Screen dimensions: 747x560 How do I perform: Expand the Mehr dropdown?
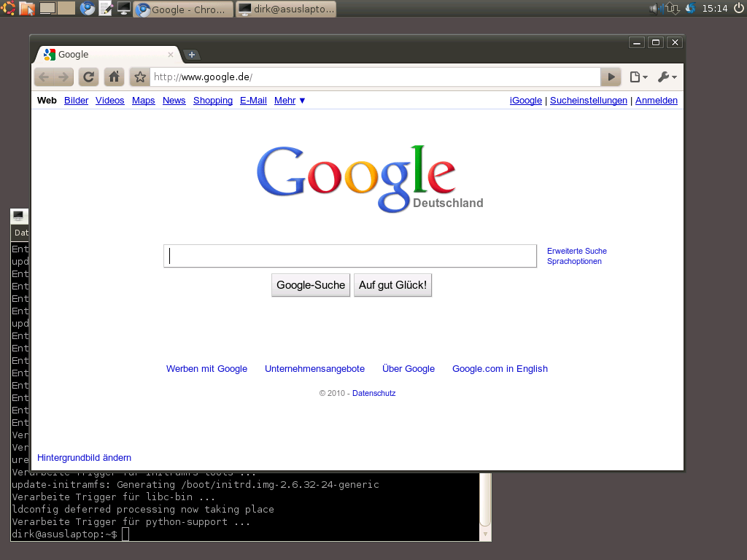[290, 101]
